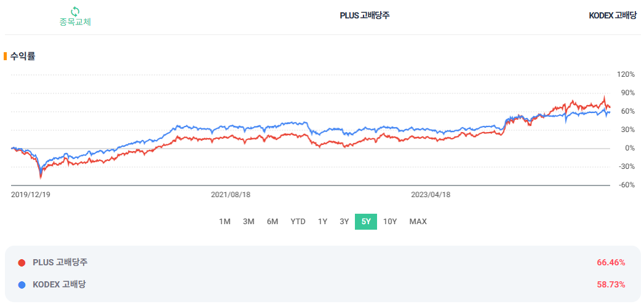Click the -30% y-axis label
The image size is (644, 304).
coord(627,166)
